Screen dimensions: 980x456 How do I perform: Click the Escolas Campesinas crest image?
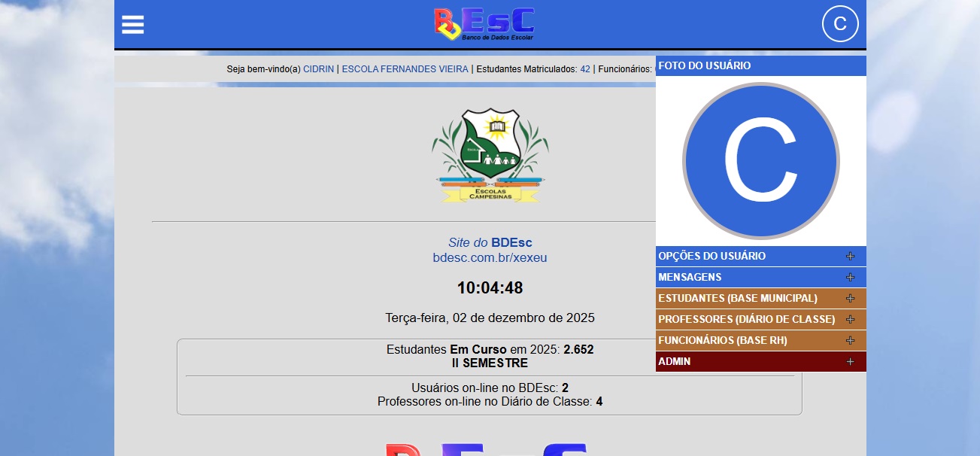tap(490, 155)
